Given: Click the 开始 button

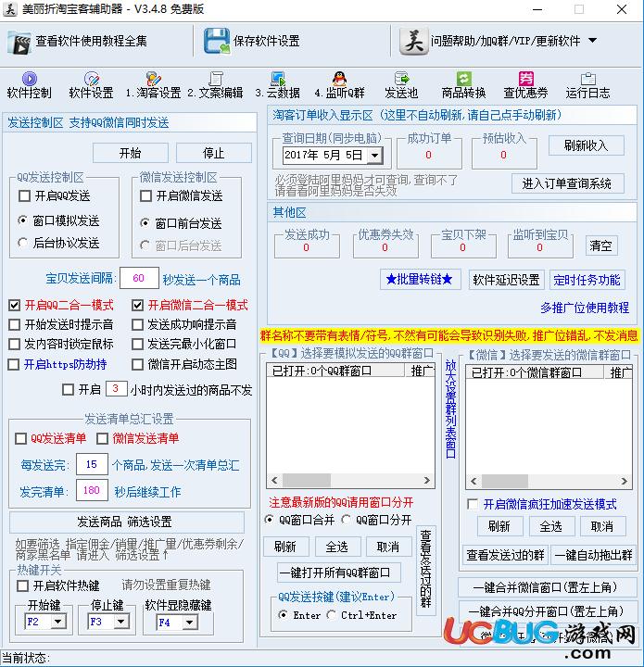Looking at the screenshot, I should click(x=130, y=153).
